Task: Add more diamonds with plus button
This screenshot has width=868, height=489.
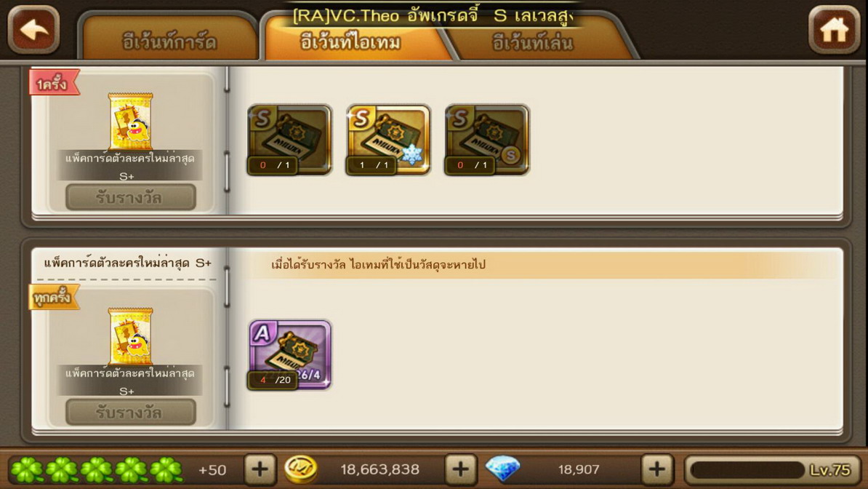Action: click(657, 469)
